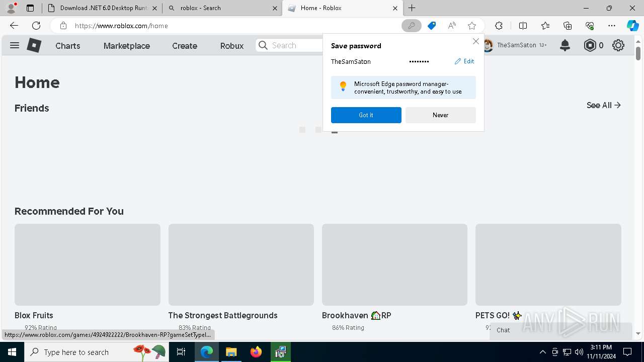This screenshot has height=362, width=644.
Task: Open the Favorites list icon
Action: point(545,26)
